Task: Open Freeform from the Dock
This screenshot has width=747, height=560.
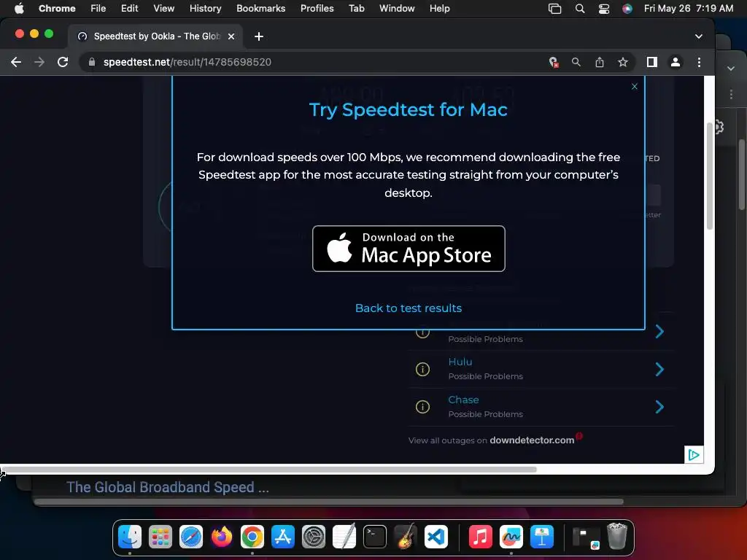Action: [511, 537]
